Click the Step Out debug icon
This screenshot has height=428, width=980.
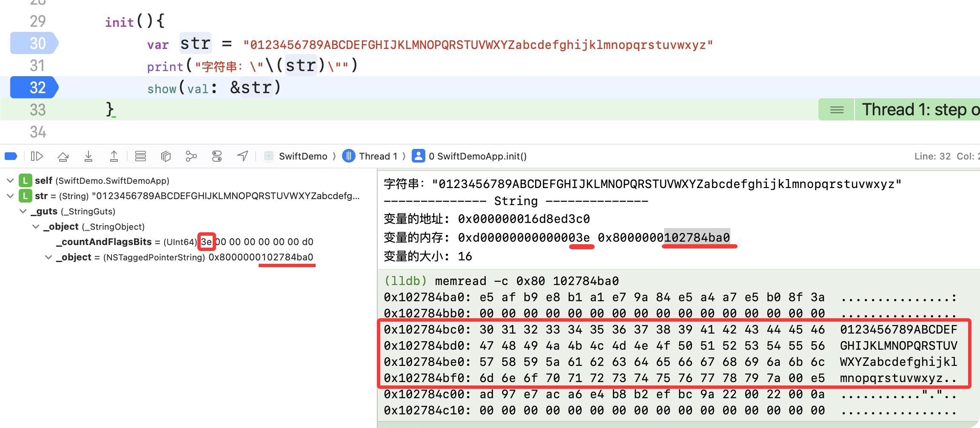[x=114, y=157]
